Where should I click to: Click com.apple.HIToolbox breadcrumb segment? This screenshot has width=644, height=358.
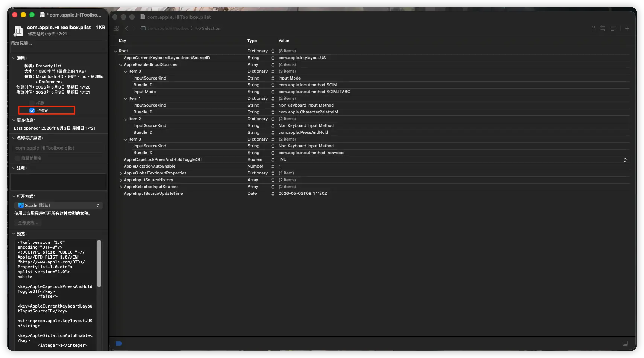pyautogui.click(x=168, y=28)
